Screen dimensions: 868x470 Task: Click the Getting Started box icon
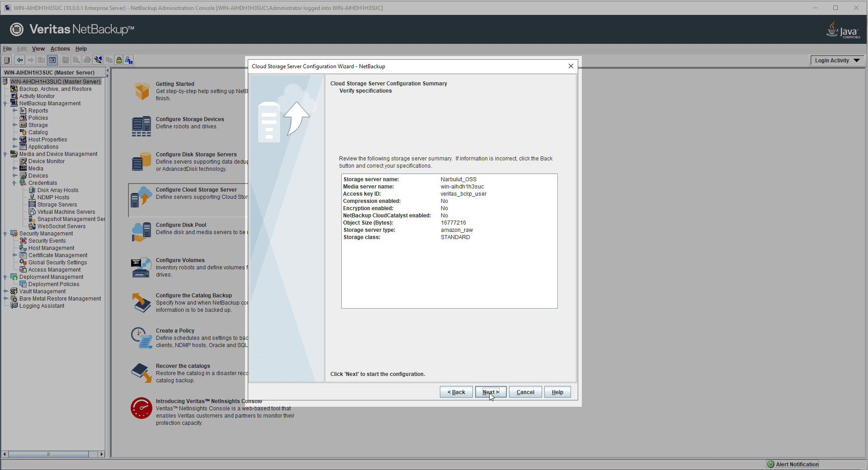[x=142, y=91]
